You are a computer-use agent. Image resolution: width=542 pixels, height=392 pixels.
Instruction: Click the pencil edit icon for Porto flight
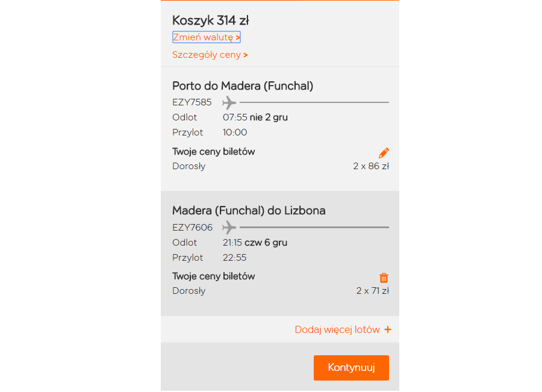point(384,152)
